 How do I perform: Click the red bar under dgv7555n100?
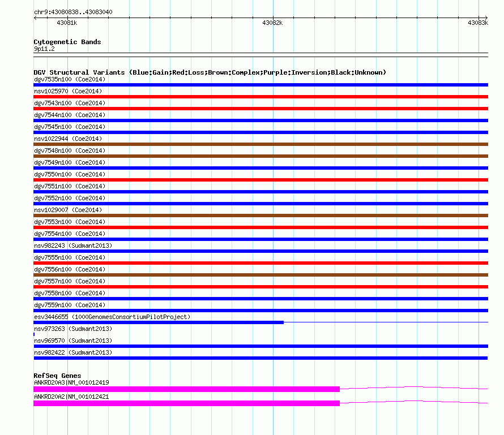pos(260,263)
